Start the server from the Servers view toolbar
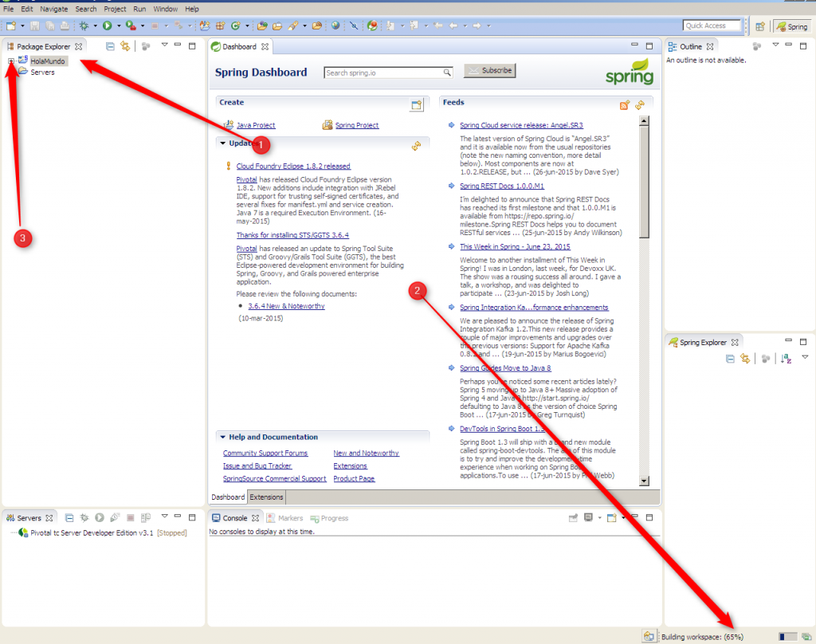Image resolution: width=816 pixels, height=644 pixels. point(98,517)
